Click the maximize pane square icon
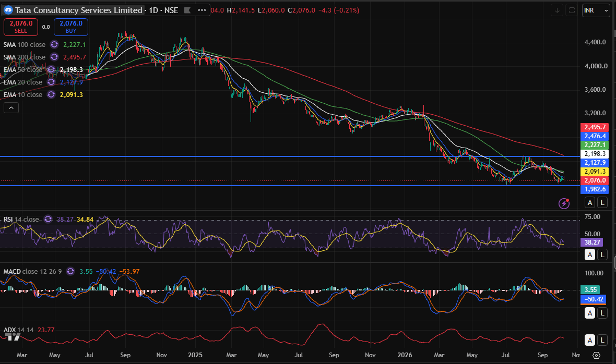The image size is (616, 364). tap(572, 10)
